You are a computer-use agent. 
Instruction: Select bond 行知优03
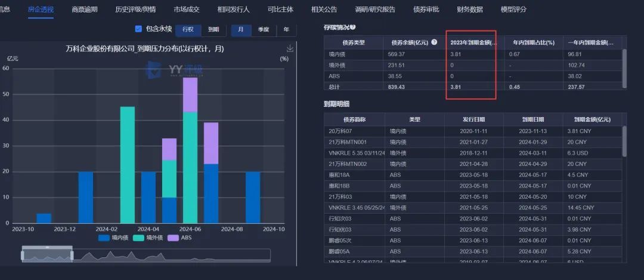[x=340, y=229]
